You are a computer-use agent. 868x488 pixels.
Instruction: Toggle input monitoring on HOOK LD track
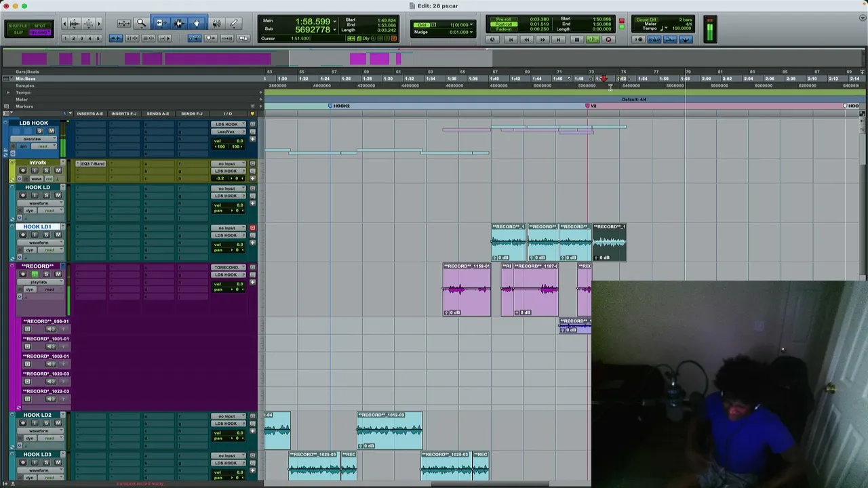[35, 195]
